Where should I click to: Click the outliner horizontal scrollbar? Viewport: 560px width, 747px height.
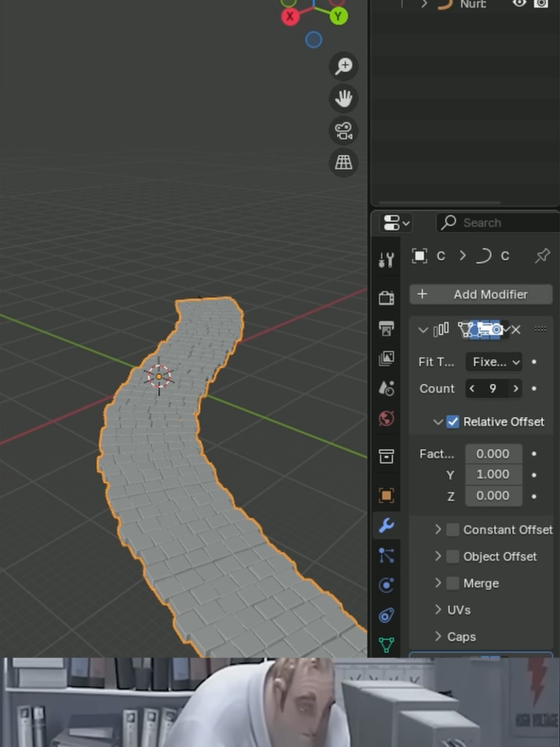click(440, 203)
